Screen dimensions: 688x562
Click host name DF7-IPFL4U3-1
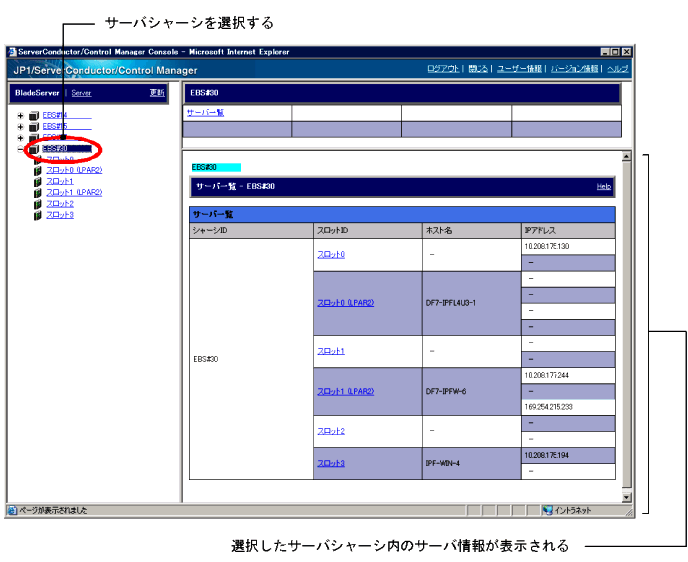pyautogui.click(x=451, y=303)
